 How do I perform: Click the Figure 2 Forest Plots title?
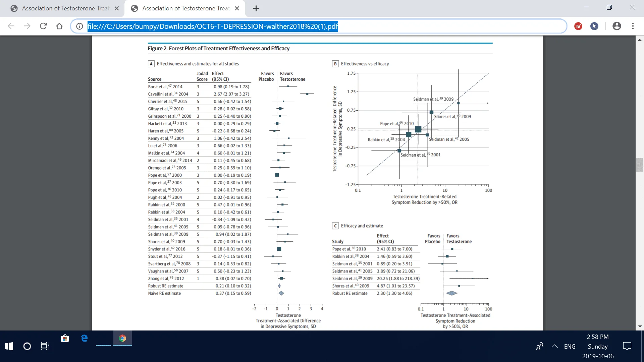pyautogui.click(x=219, y=48)
